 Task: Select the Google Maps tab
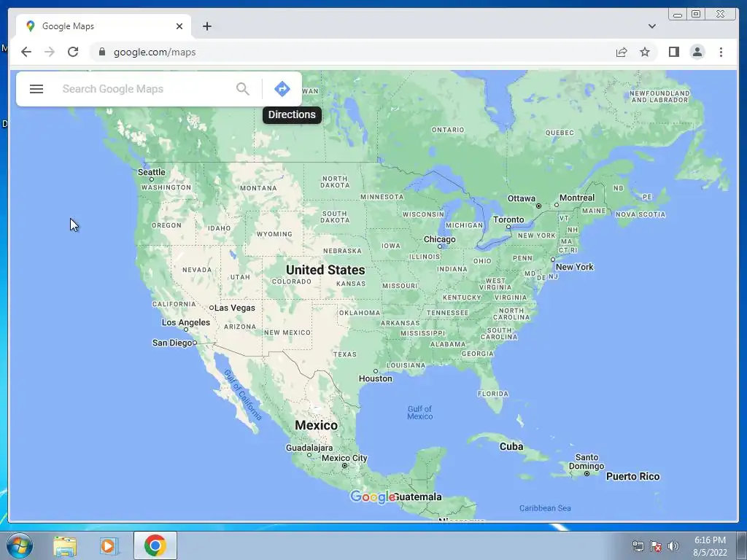[104, 26]
